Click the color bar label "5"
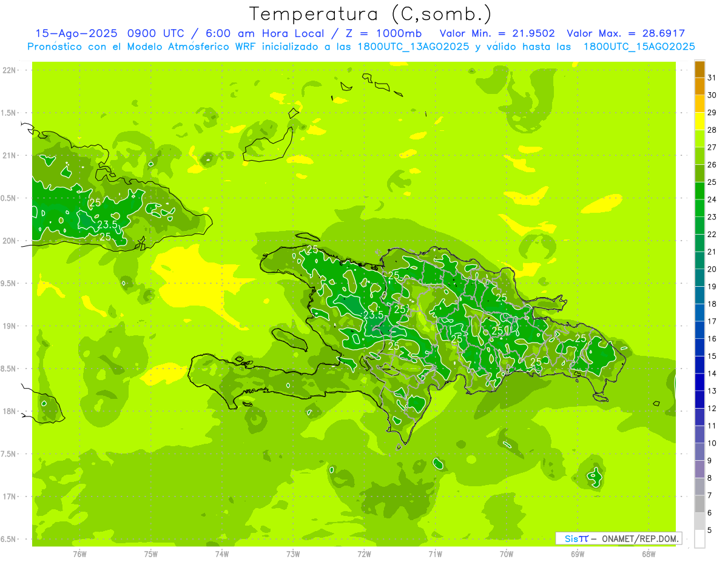The image size is (728, 562). point(710,530)
